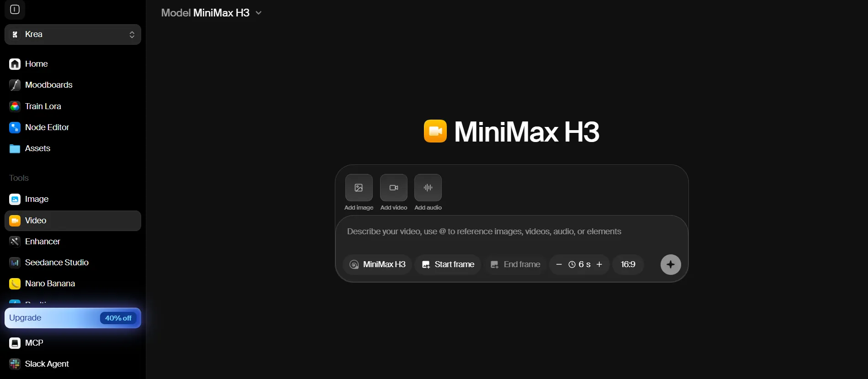Click the yellow Nano Banana icon
This screenshot has height=379, width=868.
15,284
